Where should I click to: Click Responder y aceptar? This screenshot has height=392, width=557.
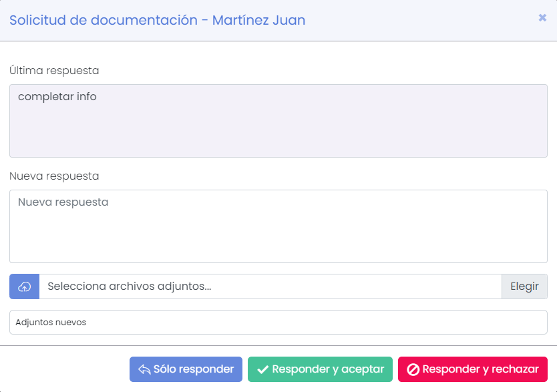320,368
